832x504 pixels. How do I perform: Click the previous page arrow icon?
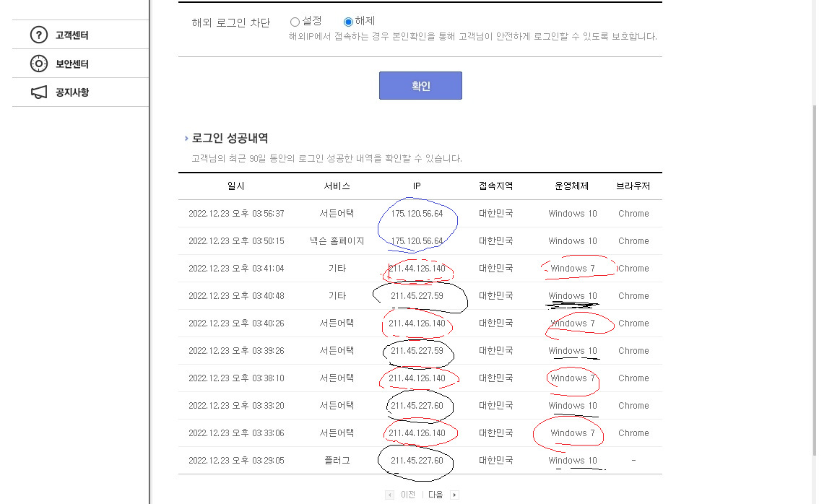click(390, 495)
